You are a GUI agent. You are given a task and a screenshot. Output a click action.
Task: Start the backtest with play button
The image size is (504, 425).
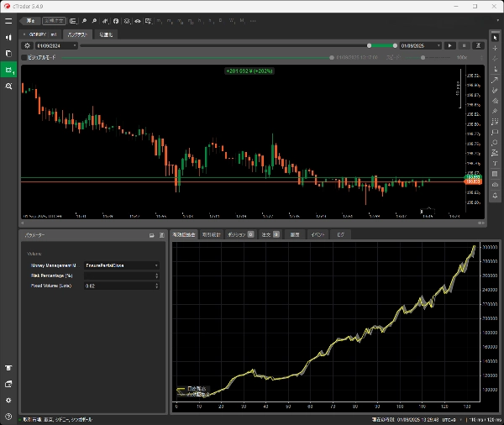coord(449,45)
